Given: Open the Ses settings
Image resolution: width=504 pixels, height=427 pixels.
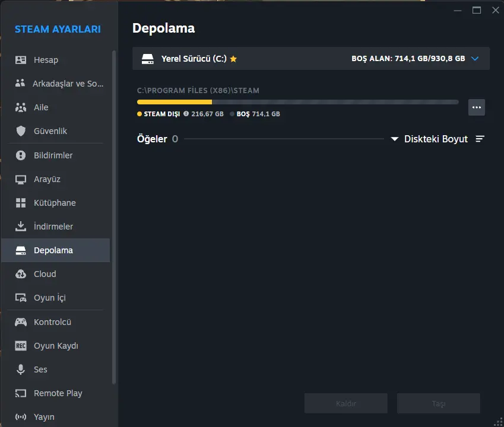Looking at the screenshot, I should pyautogui.click(x=56, y=369).
